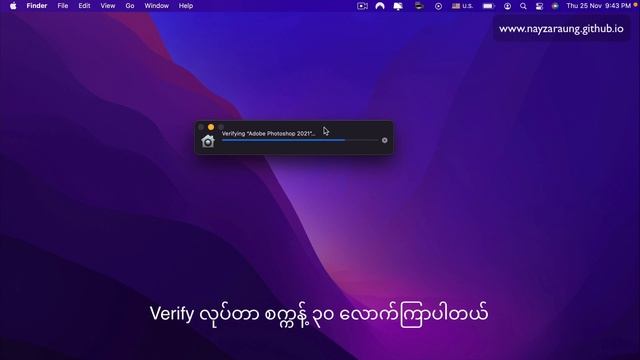Minimize the verifying dialog with yellow button

point(211,127)
